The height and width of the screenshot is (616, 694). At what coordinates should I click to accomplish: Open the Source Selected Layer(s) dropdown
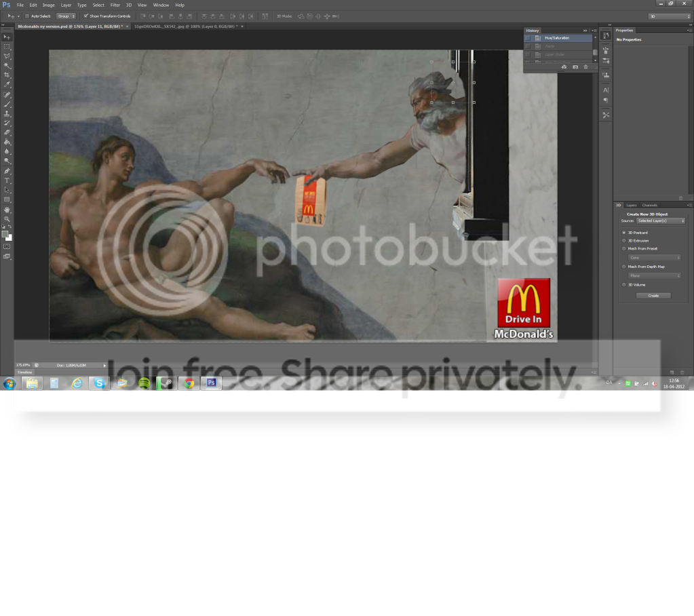click(661, 220)
